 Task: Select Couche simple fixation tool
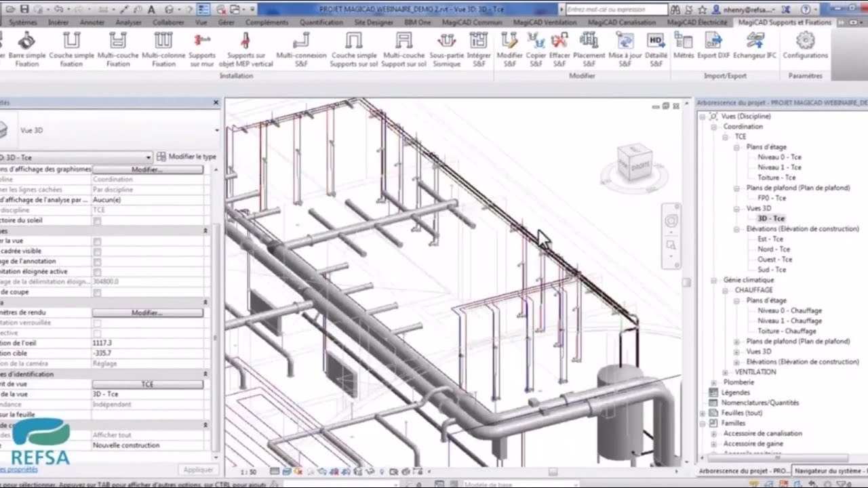coord(71,49)
